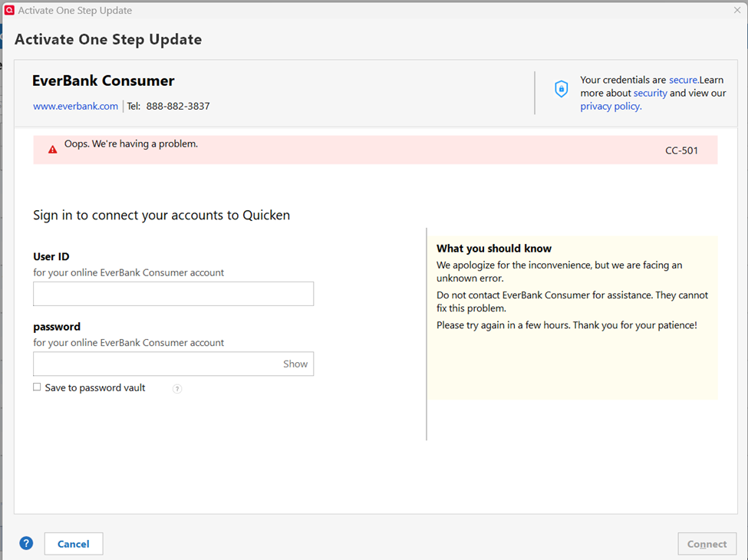Follow the "security" learn more link
The image size is (748, 560).
650,93
